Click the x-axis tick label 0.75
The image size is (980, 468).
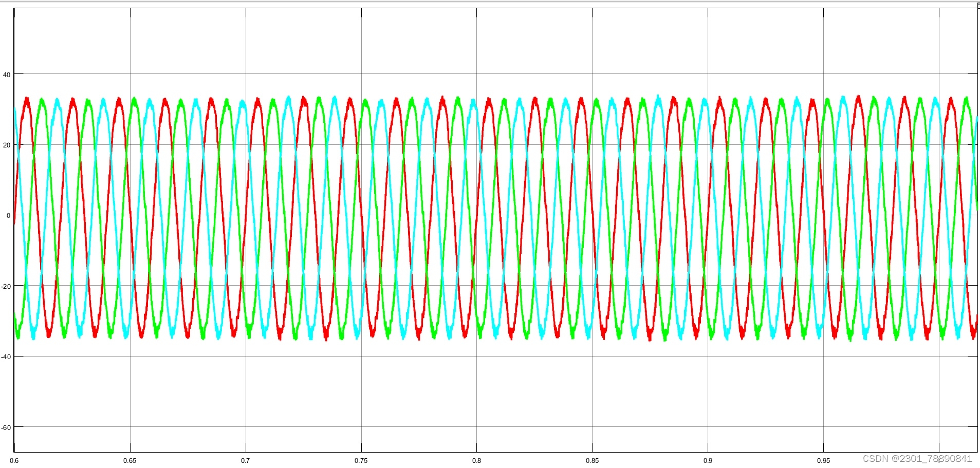tap(361, 461)
